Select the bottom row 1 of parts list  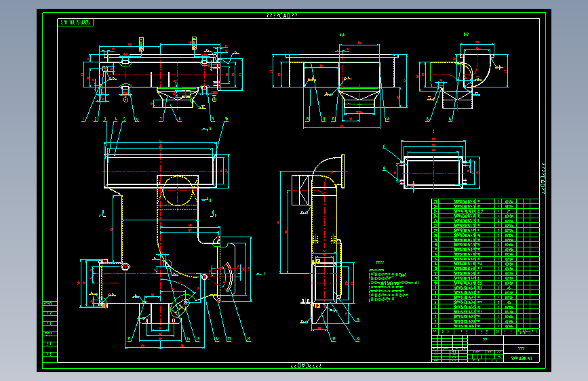coord(486,326)
